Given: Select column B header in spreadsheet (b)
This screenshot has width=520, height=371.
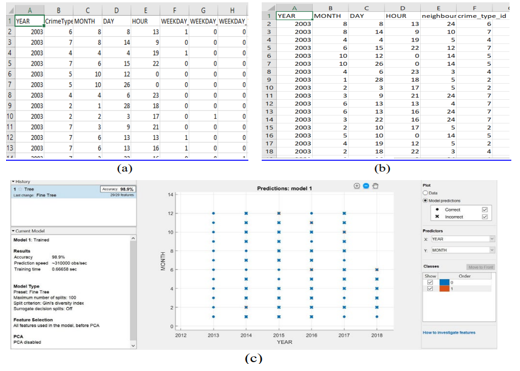Looking at the screenshot, I should 330,8.
